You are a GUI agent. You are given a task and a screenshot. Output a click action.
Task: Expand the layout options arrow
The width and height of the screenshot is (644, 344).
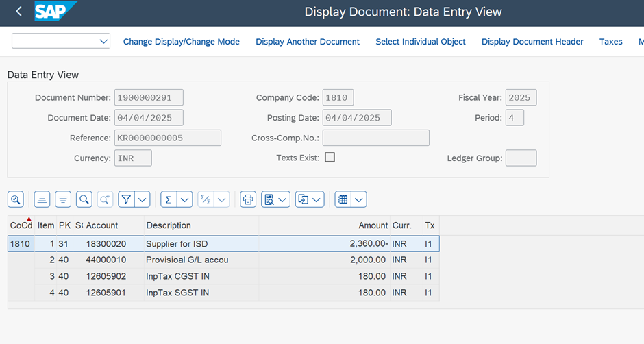tap(359, 199)
